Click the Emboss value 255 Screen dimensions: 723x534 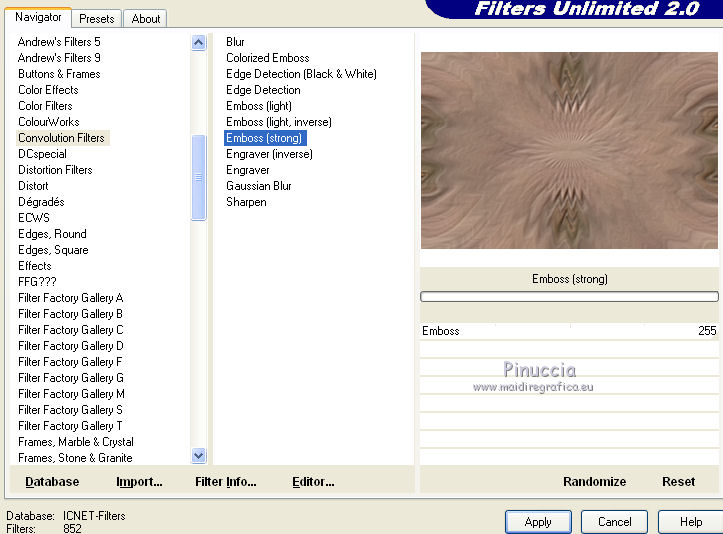[x=707, y=331]
